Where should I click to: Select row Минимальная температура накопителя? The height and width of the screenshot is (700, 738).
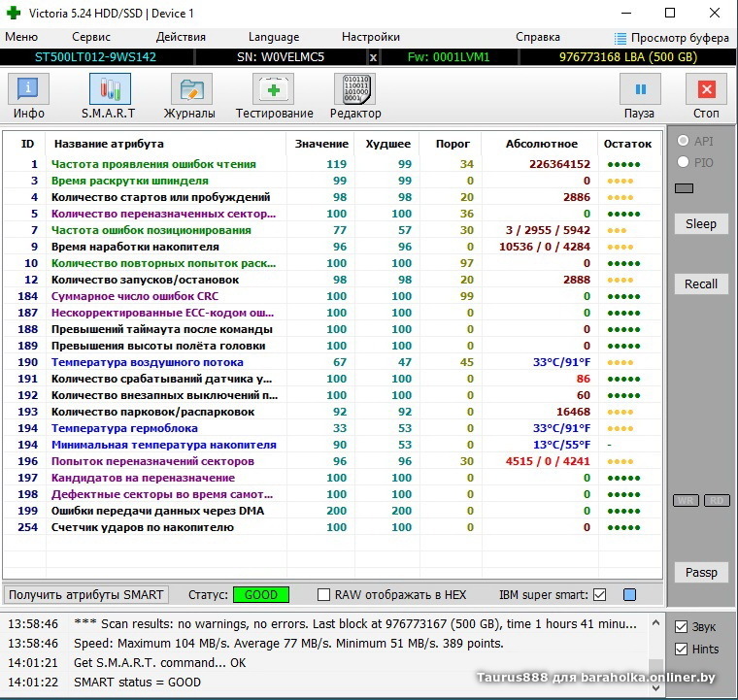click(x=332, y=445)
